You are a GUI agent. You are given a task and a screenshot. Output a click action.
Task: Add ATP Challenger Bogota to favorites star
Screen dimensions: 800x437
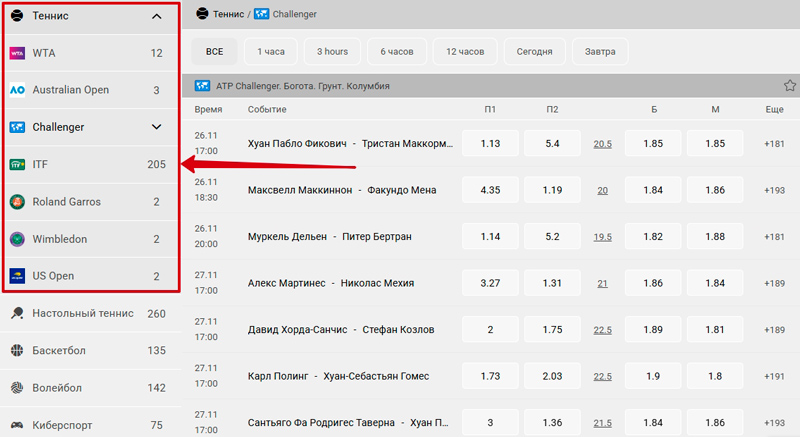pos(790,86)
